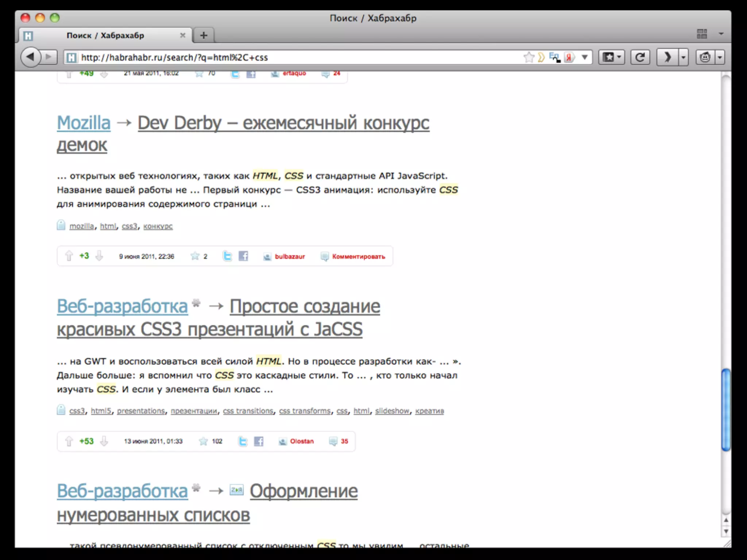The height and width of the screenshot is (560, 747).
Task: Go back with the back arrow
Action: click(x=30, y=57)
